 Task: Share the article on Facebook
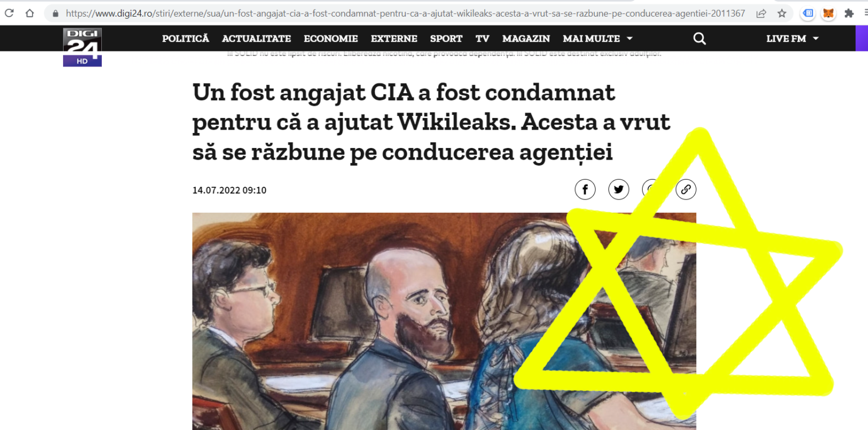(x=585, y=190)
